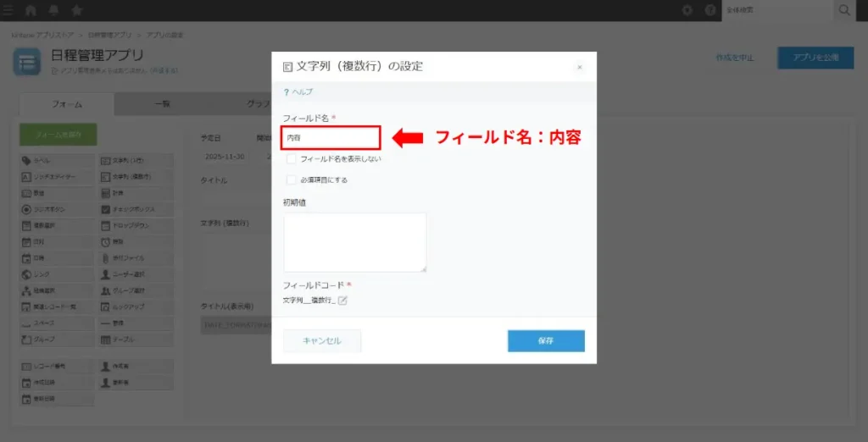Viewport: 868px width, 442px height.
Task: Click the 作成を中止 link
Action: coord(735,58)
